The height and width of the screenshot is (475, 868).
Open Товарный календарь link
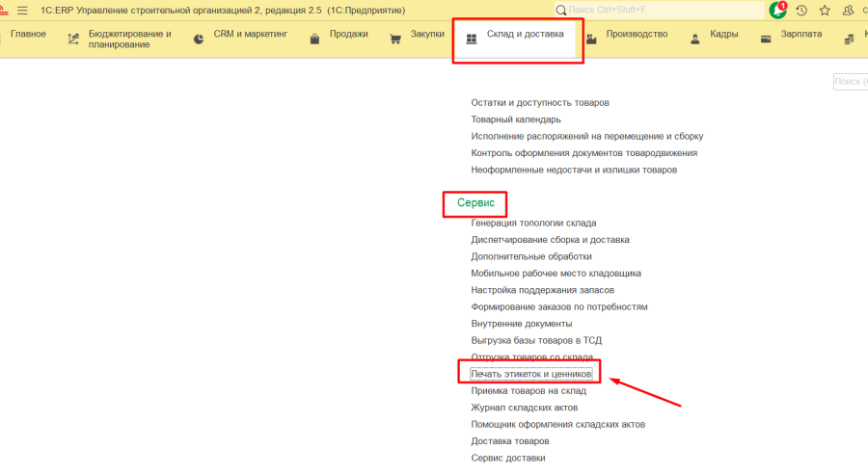[515, 119]
